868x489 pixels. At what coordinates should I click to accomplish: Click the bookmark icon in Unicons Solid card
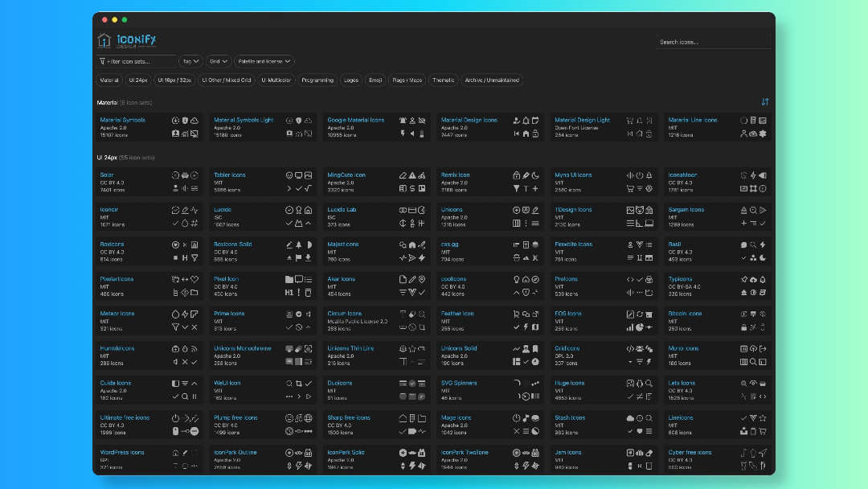(535, 349)
